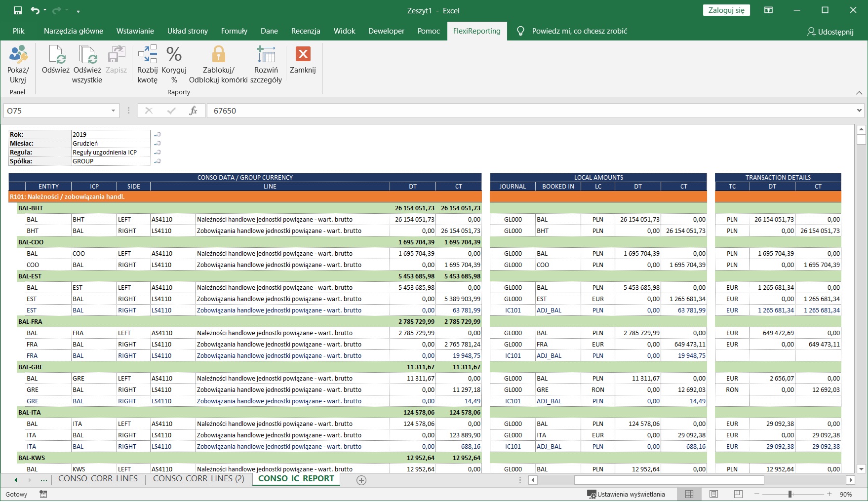868x502 pixels.
Task: Collapse the ribbon with the chevron
Action: 859,93
